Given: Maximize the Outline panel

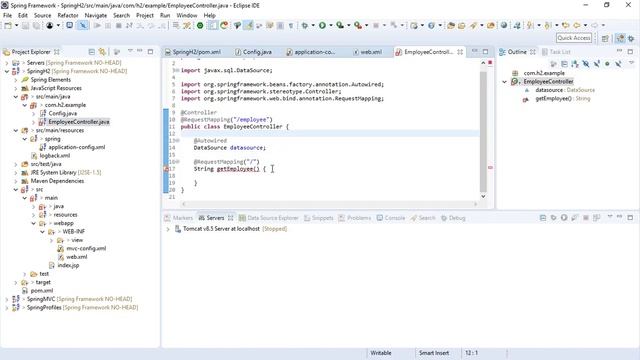Looking at the screenshot, I should click(x=630, y=51).
